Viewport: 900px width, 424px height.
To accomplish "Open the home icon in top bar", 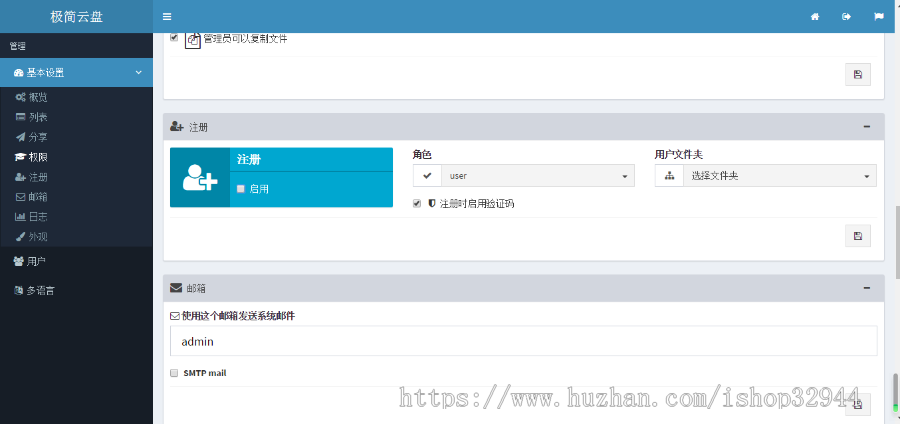I will [814, 17].
